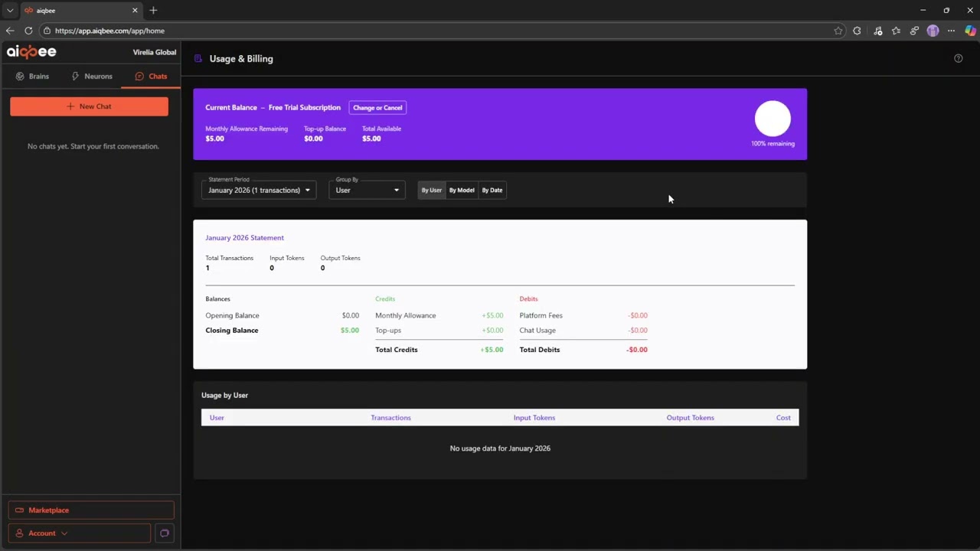Screen dimensions: 980x551
Task: Click the Monthly Allowance credit row
Action: pos(439,315)
